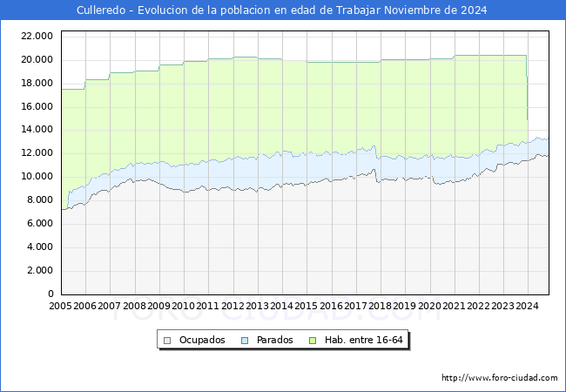The height and width of the screenshot is (392, 566).
Task: Click the 4.000 y-axis label
Action: click(x=40, y=247)
